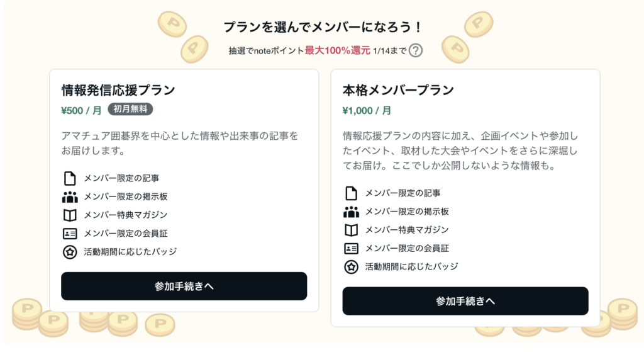Click star badge icon in 情報発信応援プラン card
Screen dimensions: 644x352
click(70, 252)
